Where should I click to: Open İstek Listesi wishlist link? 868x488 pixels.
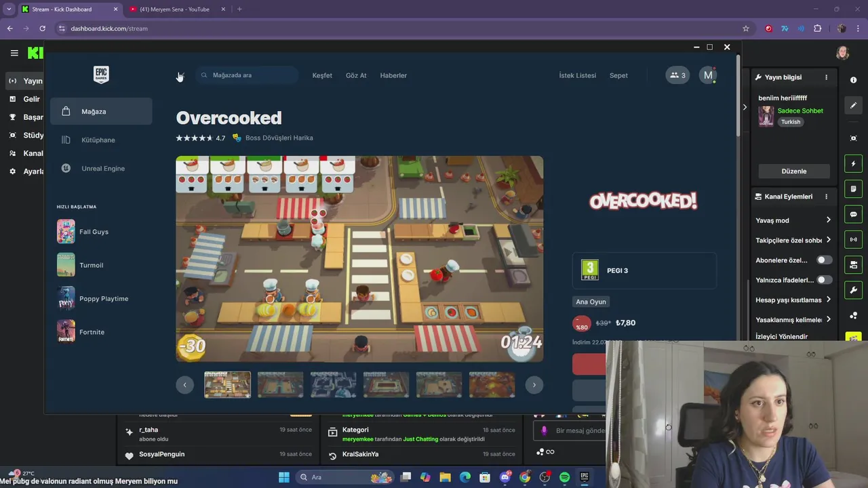(577, 75)
